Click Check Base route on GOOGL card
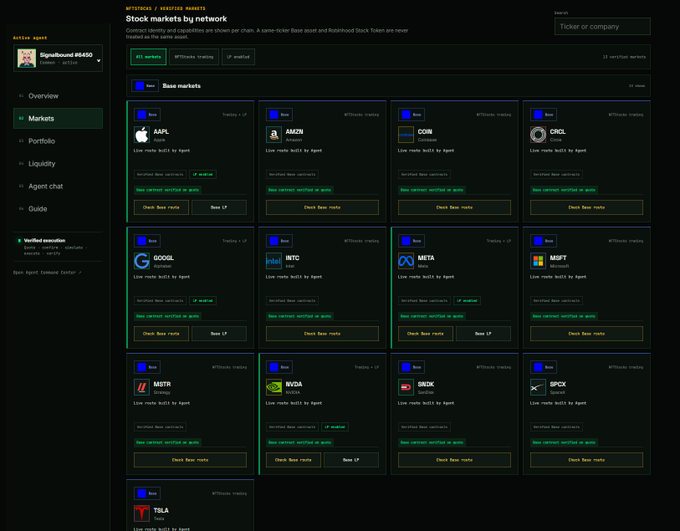 click(161, 334)
